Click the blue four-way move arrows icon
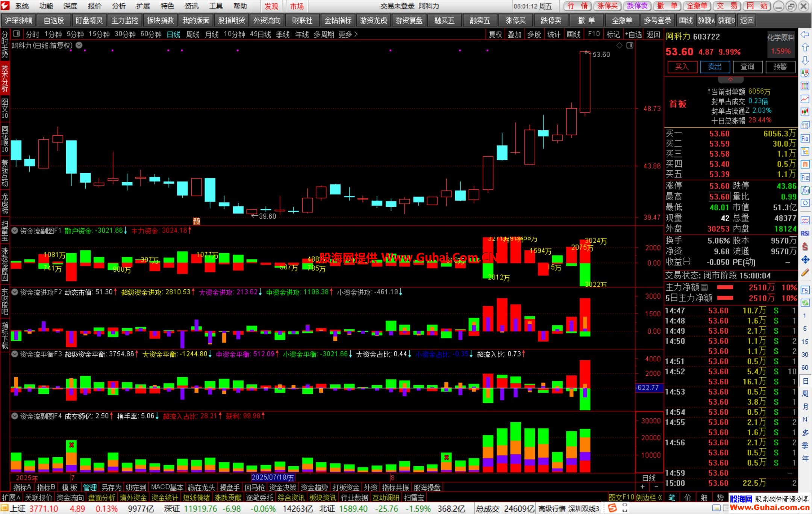The height and width of the screenshot is (514, 812). click(x=805, y=259)
